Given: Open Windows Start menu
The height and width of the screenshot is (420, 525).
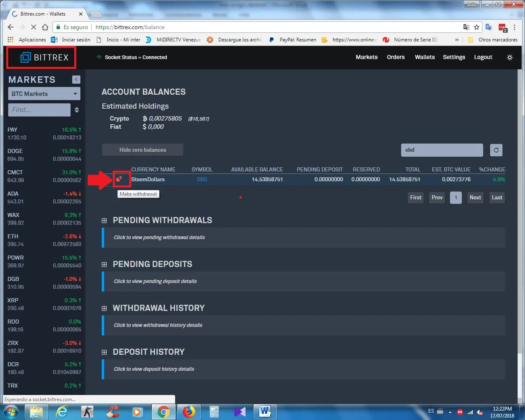Looking at the screenshot, I should (11, 411).
